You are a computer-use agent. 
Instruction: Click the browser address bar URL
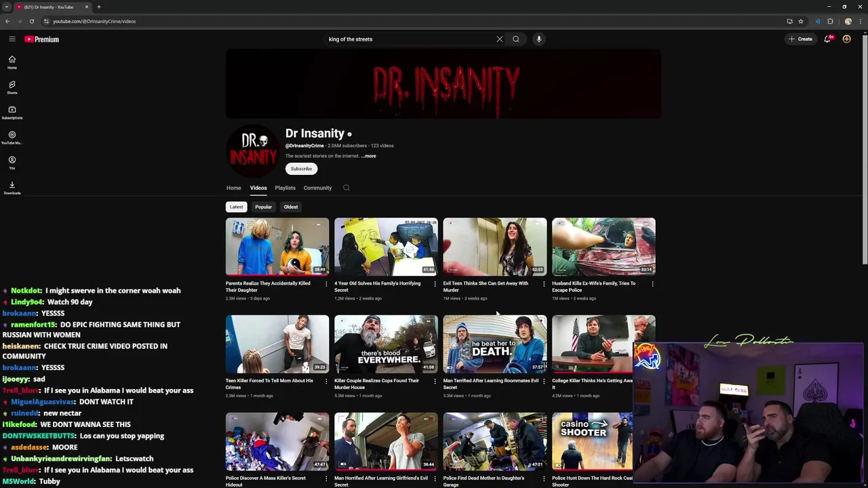(x=94, y=21)
